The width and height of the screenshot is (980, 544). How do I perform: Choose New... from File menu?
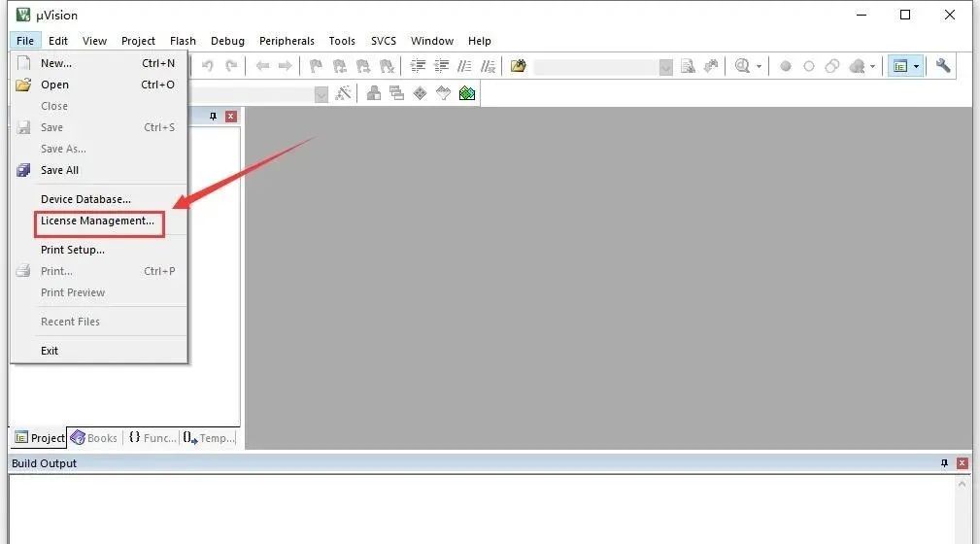pos(99,63)
